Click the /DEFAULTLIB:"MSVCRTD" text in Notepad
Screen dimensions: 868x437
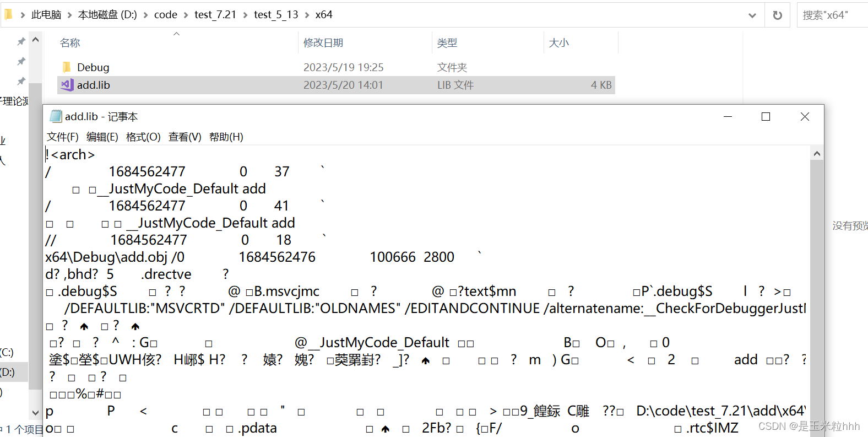coord(145,308)
